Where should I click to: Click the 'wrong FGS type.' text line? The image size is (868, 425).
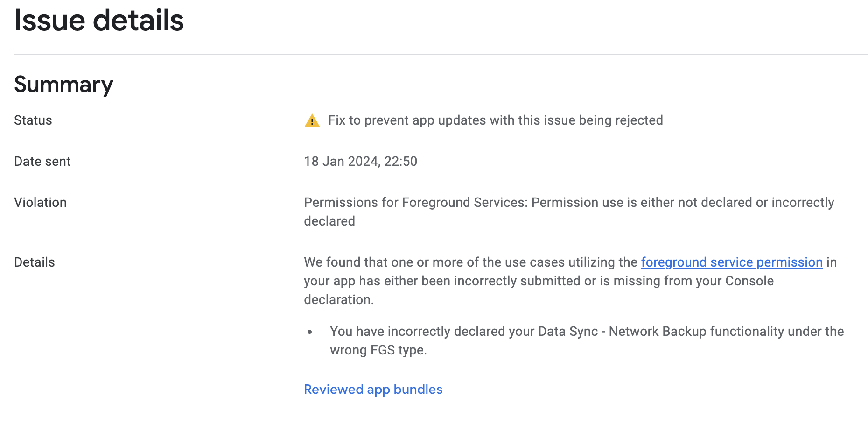tap(378, 350)
